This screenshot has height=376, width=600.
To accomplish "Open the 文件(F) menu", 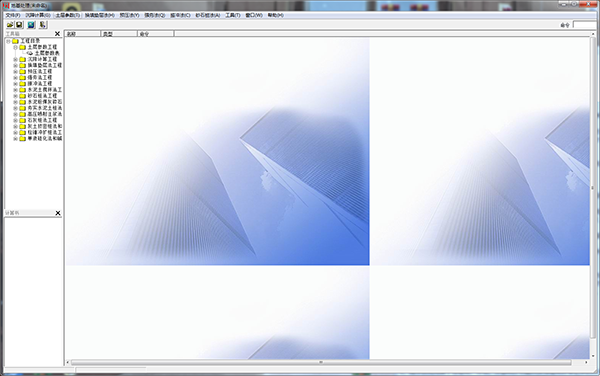I will (x=13, y=15).
